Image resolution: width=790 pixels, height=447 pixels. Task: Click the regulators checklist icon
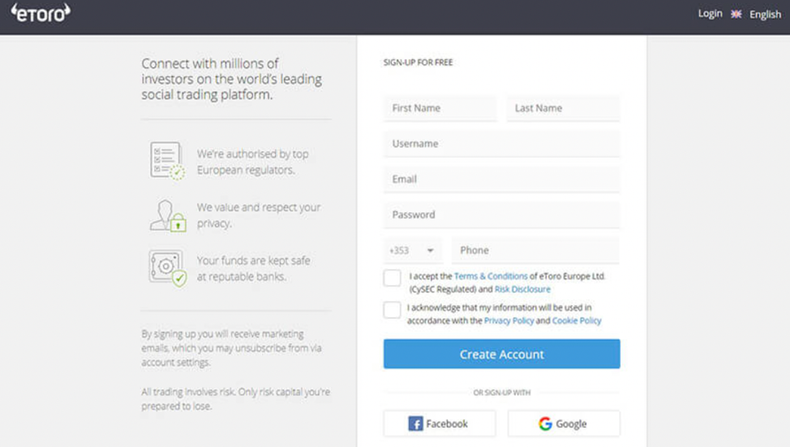(166, 160)
